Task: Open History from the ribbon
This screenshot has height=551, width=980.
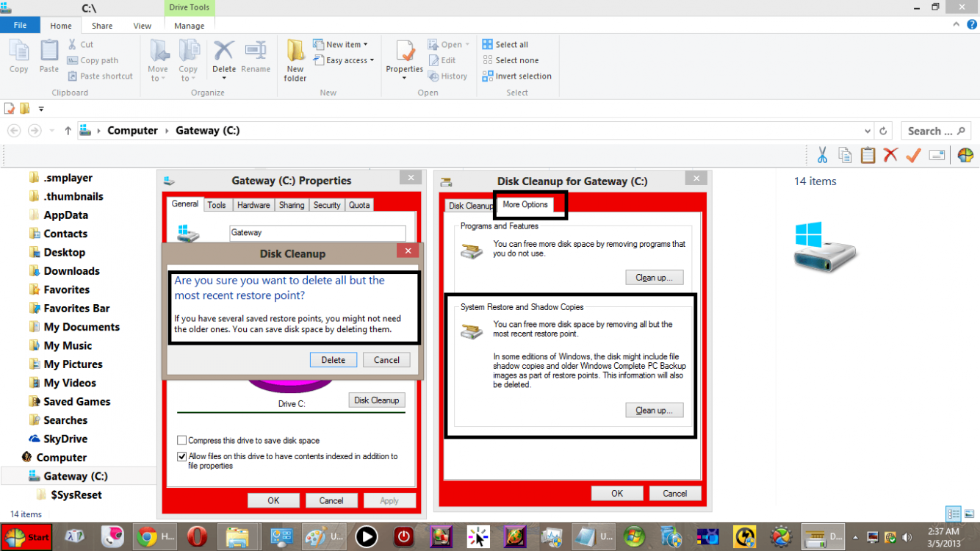Action: coord(447,76)
